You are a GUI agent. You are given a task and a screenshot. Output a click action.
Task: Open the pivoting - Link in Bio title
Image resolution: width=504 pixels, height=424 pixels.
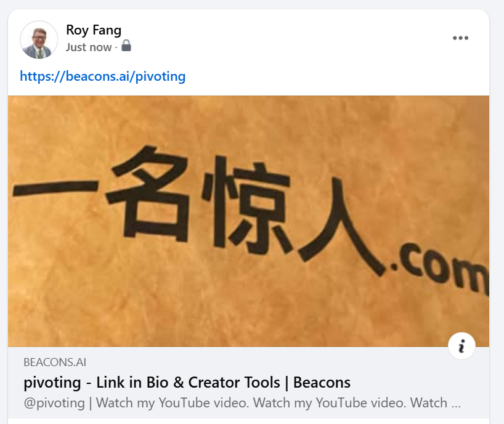click(x=187, y=383)
